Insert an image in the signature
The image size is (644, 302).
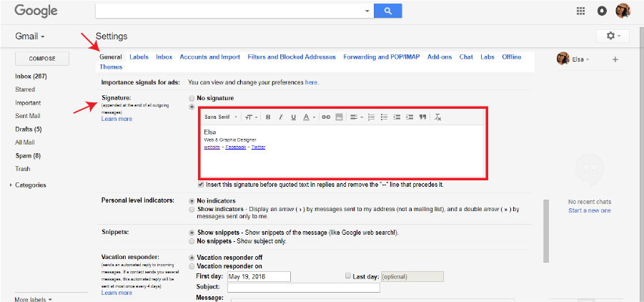339,117
